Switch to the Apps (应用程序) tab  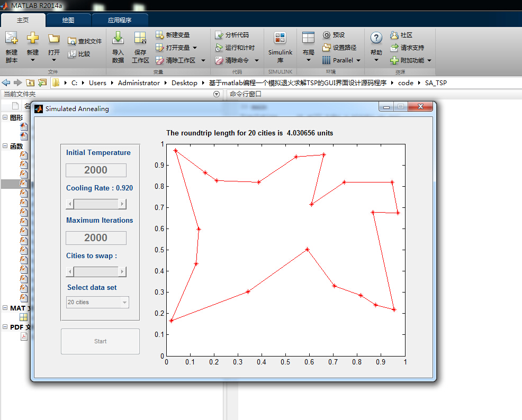(120, 20)
